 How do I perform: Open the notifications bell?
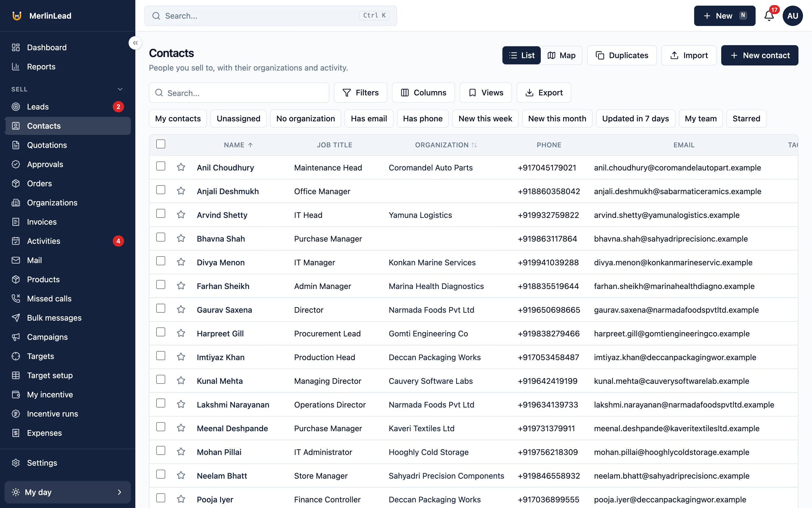pos(769,16)
